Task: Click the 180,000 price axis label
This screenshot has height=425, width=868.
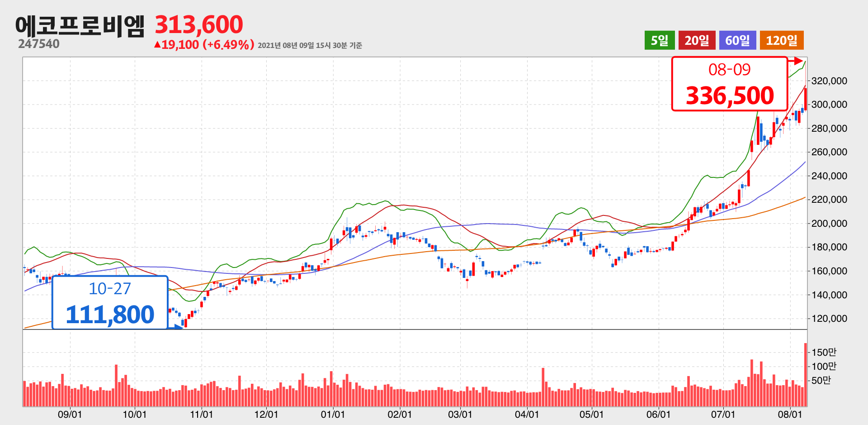Action: coord(829,247)
